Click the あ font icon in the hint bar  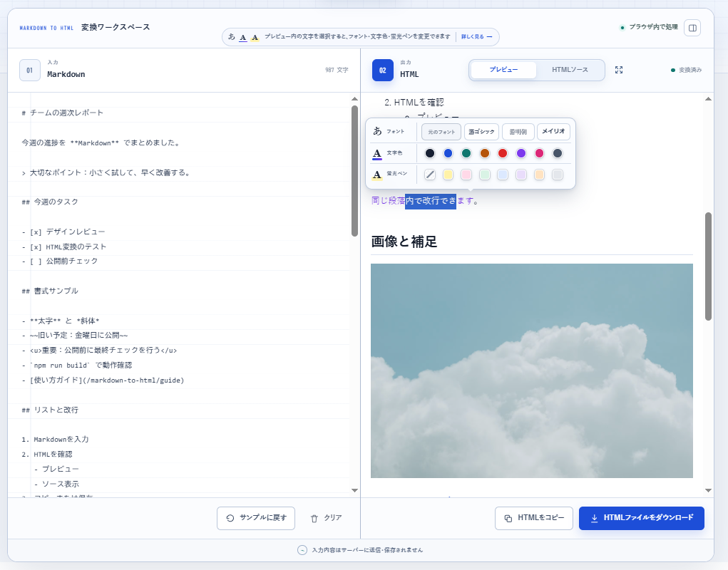pos(232,36)
